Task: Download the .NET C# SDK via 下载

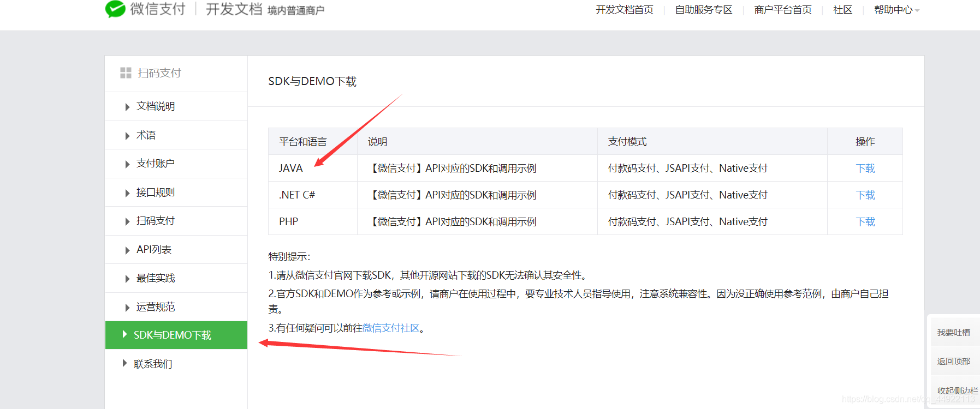Action: (865, 195)
